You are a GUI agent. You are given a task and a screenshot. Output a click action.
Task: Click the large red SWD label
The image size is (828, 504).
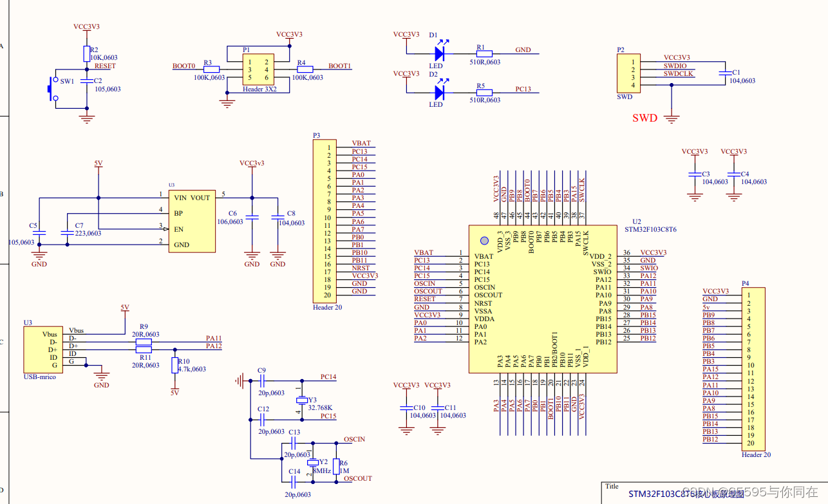(645, 118)
